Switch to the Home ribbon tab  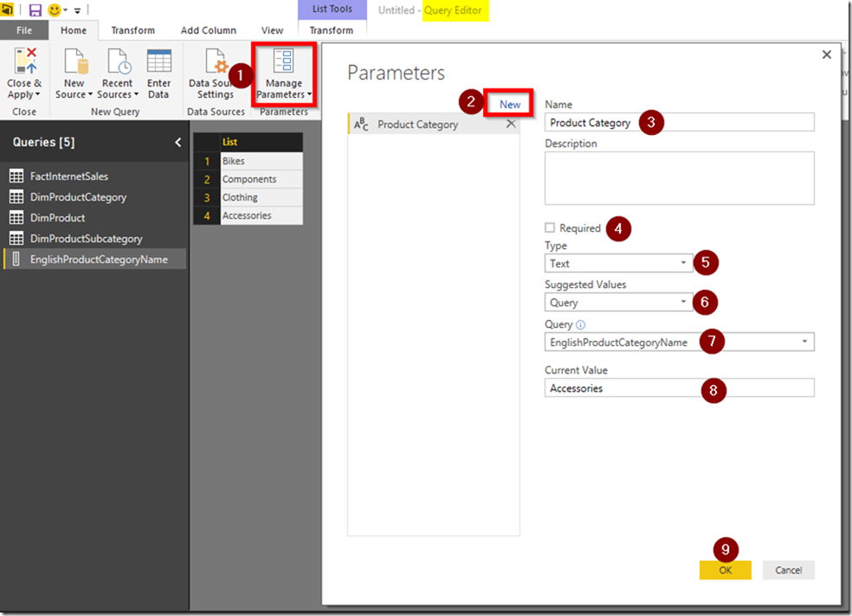click(x=74, y=30)
